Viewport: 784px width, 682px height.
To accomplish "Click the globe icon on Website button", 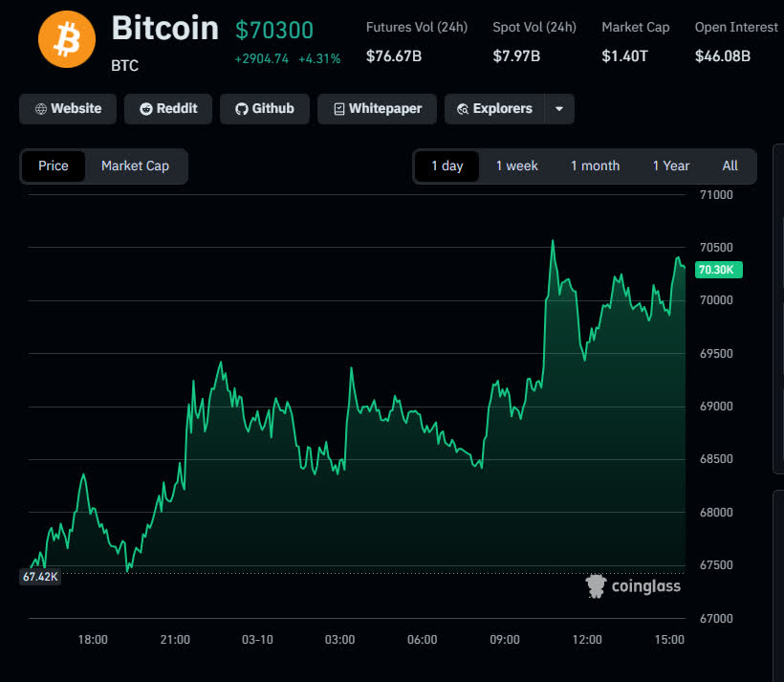I will coord(40,109).
